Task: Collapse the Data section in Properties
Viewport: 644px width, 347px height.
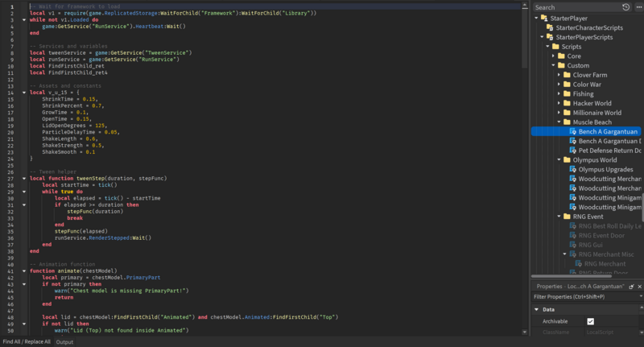Action: tap(537, 309)
